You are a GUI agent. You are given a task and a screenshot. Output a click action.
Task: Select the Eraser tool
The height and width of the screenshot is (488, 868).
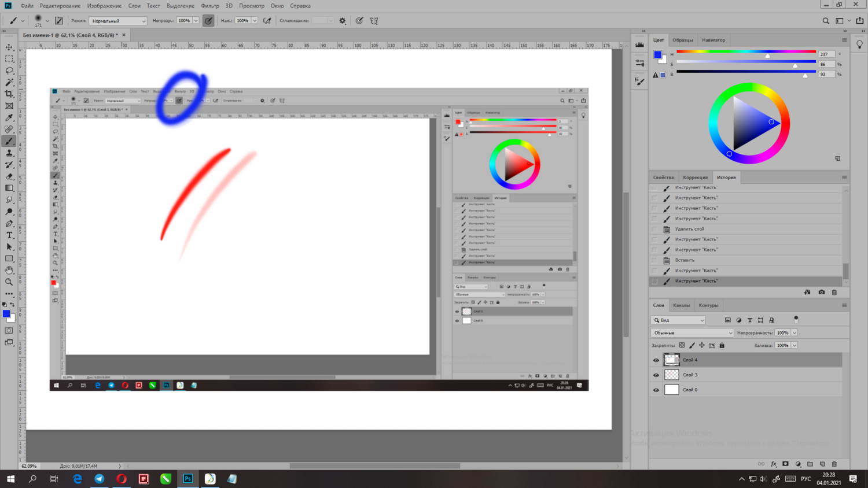click(x=9, y=176)
